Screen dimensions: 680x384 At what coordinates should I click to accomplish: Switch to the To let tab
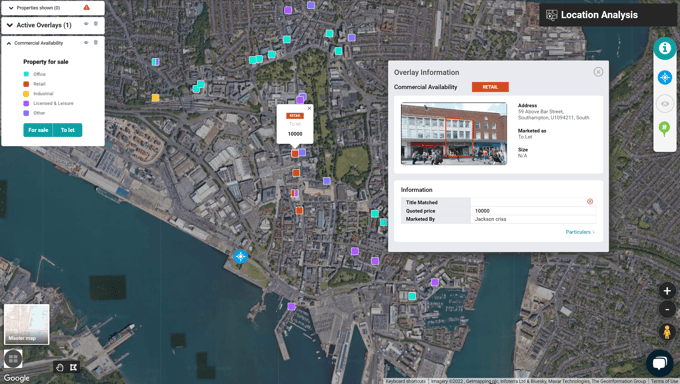pos(67,130)
